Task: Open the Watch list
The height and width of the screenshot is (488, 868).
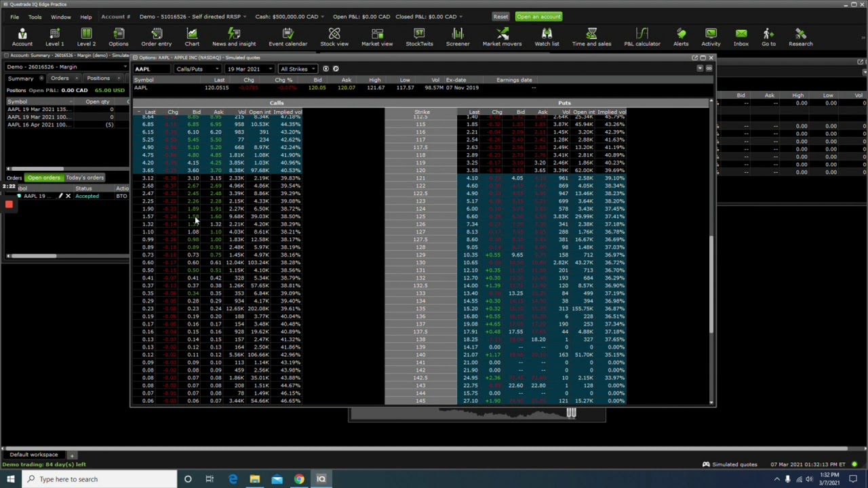Action: [x=547, y=37]
